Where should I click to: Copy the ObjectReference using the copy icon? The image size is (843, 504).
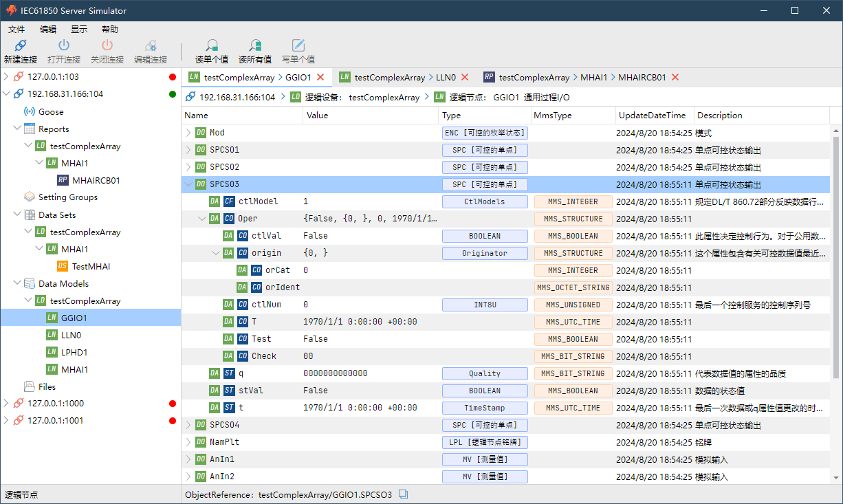[x=404, y=494]
